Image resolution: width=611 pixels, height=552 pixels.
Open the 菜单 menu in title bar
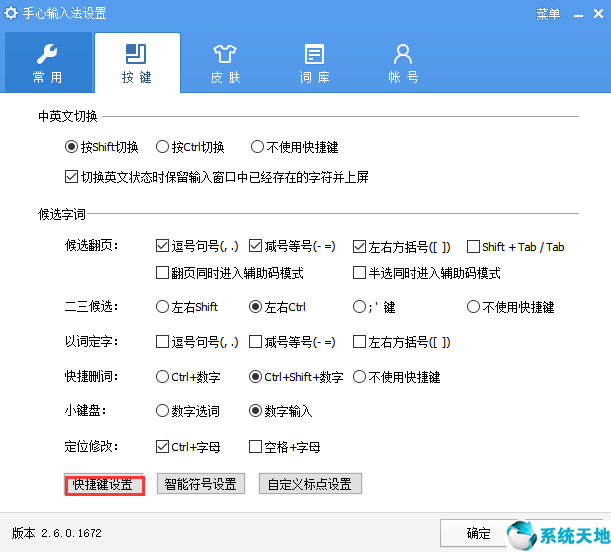(x=548, y=14)
